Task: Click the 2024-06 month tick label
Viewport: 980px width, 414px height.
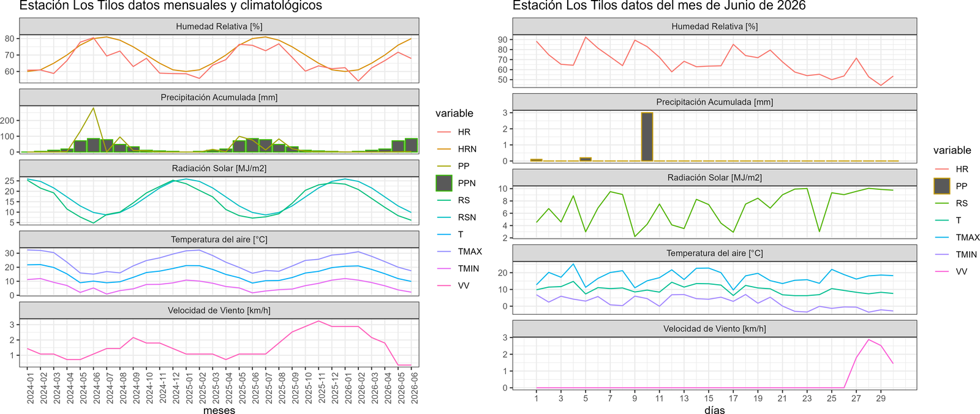Action: point(96,388)
